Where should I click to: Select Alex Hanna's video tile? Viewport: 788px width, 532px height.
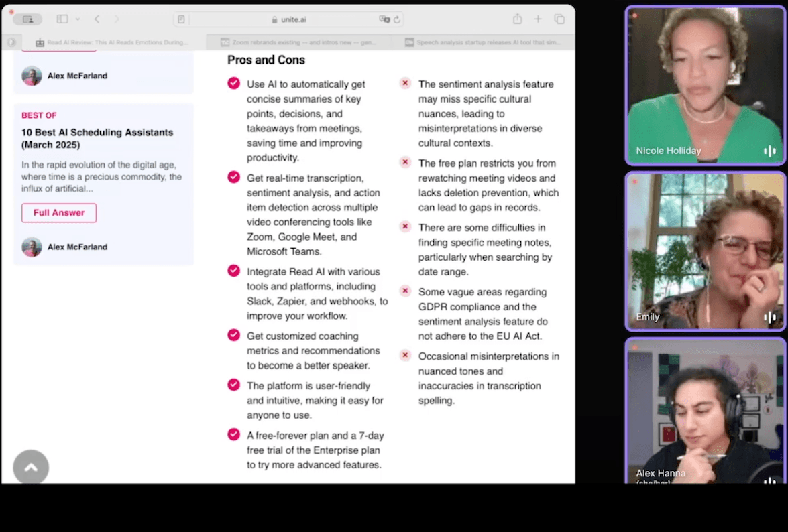point(706,411)
